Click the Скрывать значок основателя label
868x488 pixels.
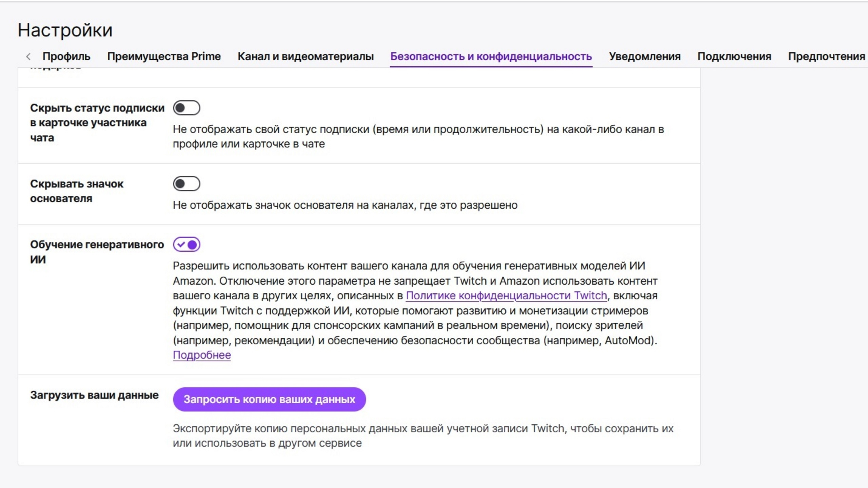[x=77, y=191]
